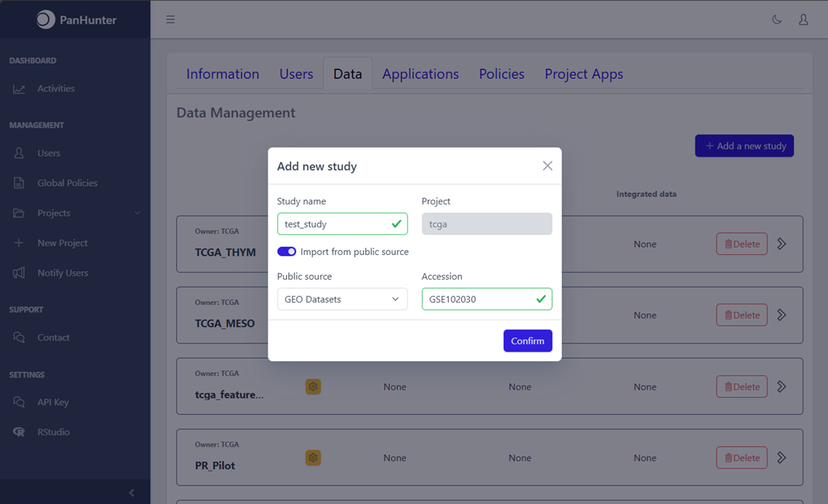The image size is (828, 504).
Task: Click the PanHunter logo
Action: tap(75, 20)
